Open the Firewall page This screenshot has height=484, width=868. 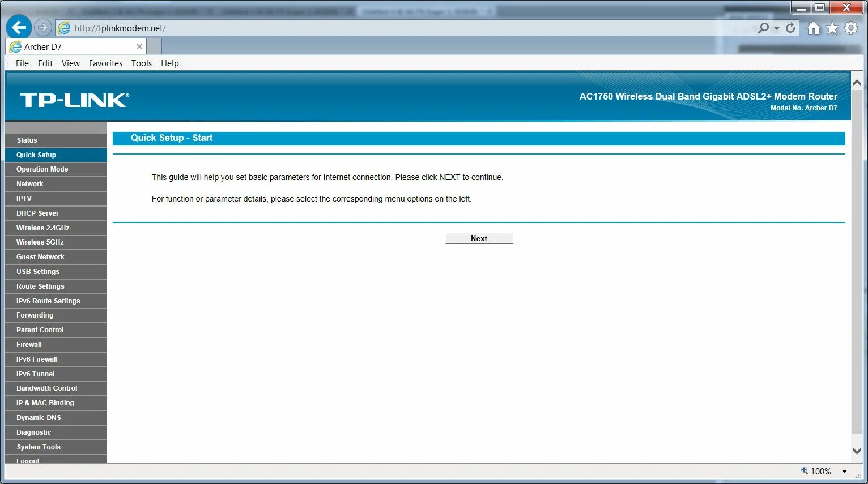point(56,345)
